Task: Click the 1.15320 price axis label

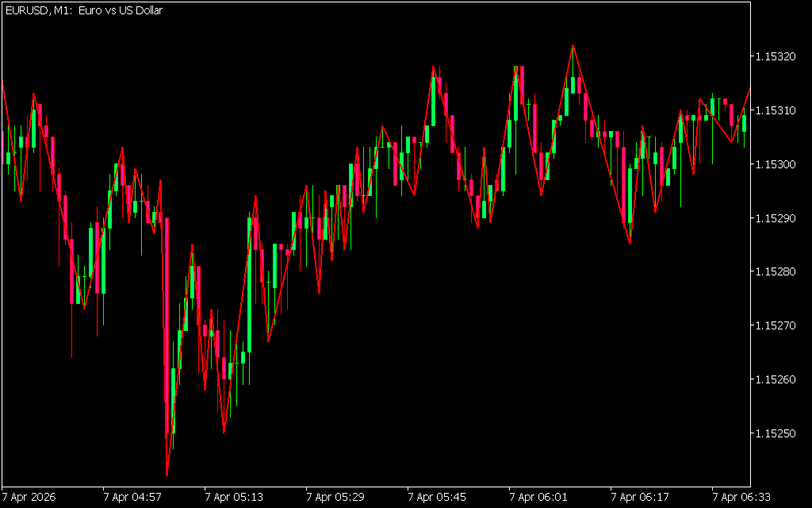Action: (x=776, y=56)
